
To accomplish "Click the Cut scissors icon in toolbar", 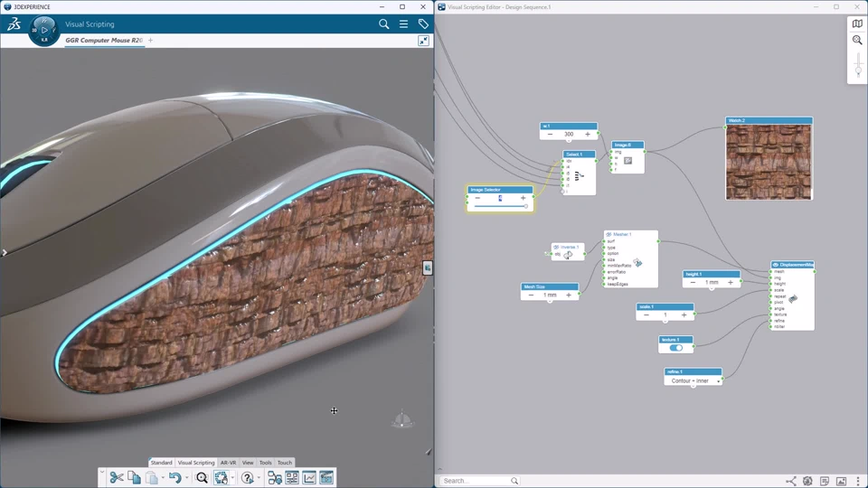I will coord(117,477).
